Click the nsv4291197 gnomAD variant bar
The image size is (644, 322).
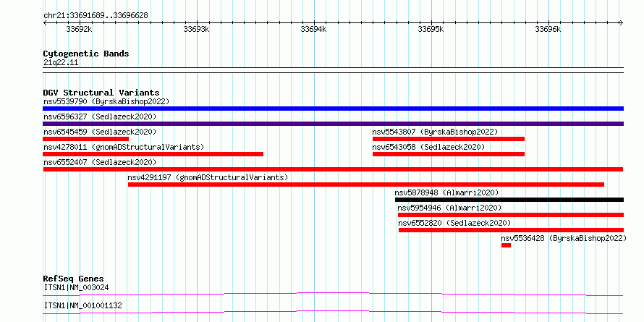pos(366,185)
